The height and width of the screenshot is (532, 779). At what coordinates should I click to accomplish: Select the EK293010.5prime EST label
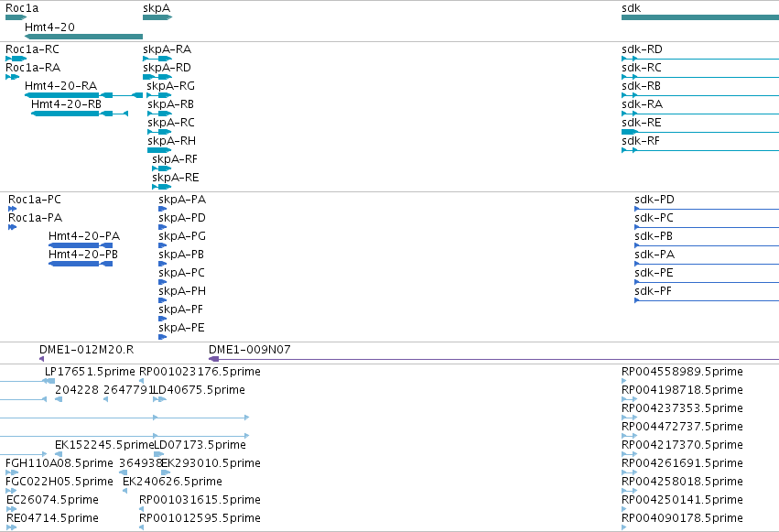(x=211, y=463)
